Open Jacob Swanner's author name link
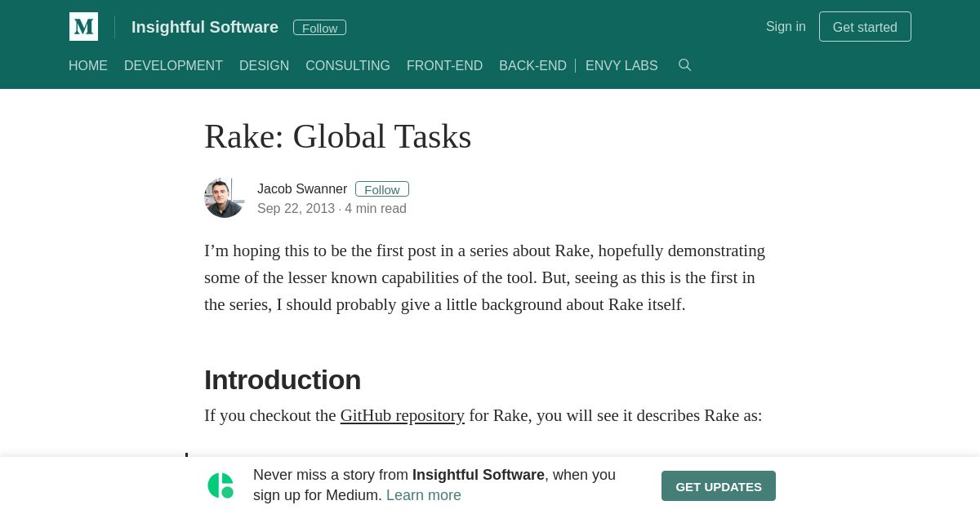 pyautogui.click(x=302, y=189)
